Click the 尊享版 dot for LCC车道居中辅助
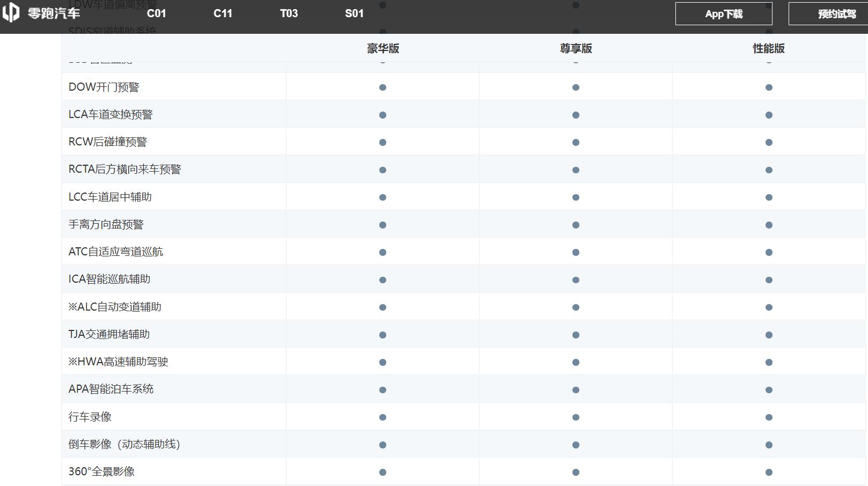Screen dimensions: 868x486 [576, 197]
